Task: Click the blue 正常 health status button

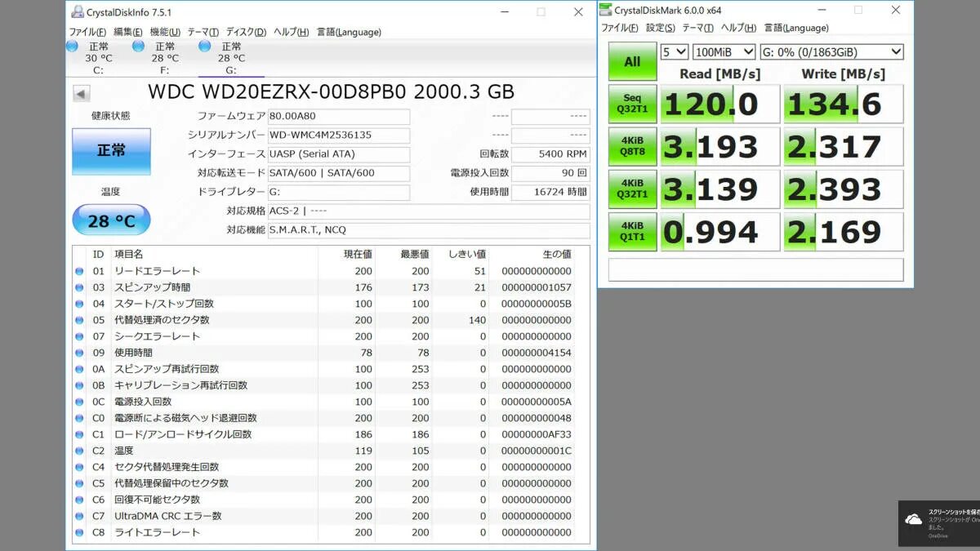Action: (111, 151)
